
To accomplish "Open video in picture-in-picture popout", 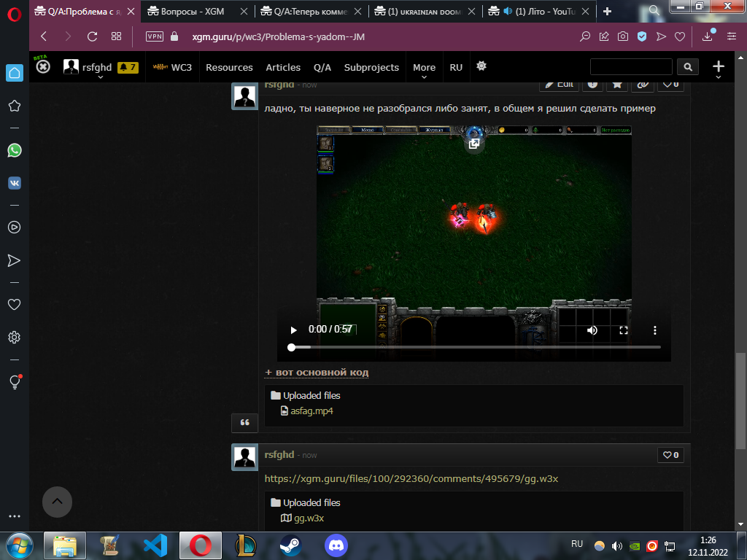I will (x=474, y=144).
